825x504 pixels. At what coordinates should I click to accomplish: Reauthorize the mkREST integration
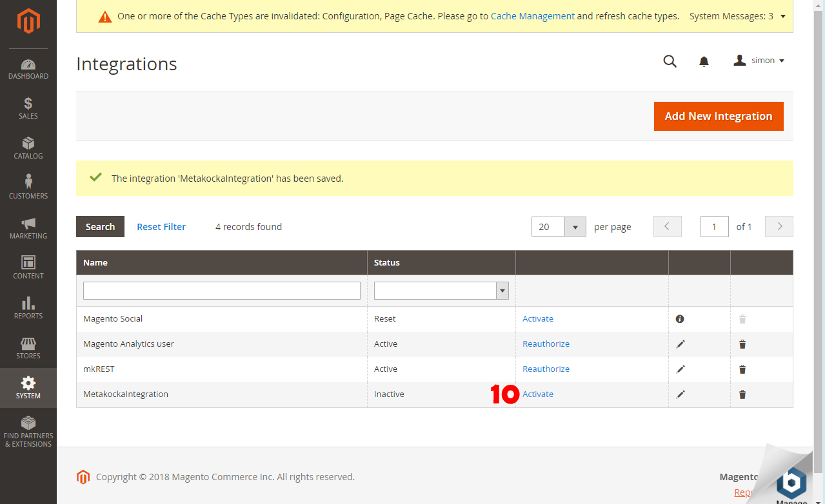pyautogui.click(x=546, y=369)
